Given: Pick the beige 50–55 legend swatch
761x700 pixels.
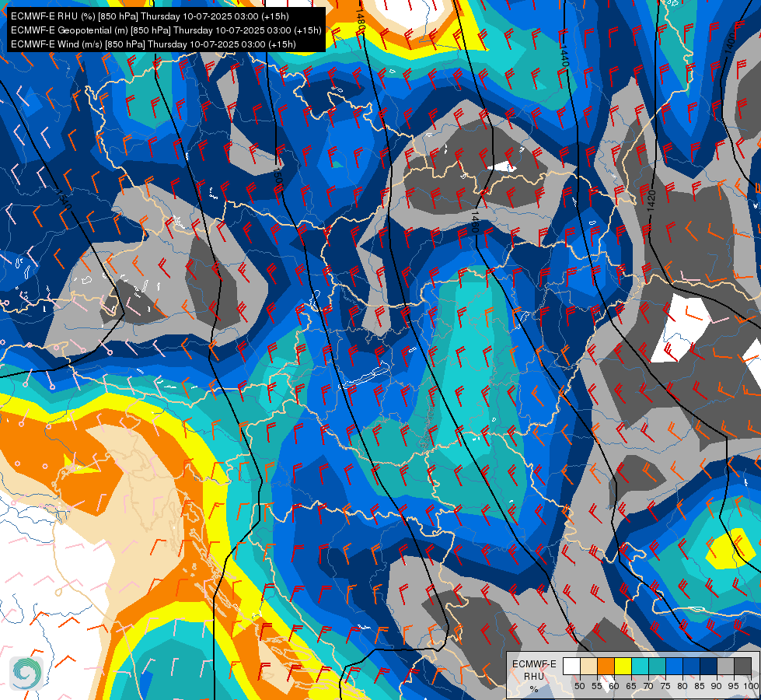Looking at the screenshot, I should (588, 666).
